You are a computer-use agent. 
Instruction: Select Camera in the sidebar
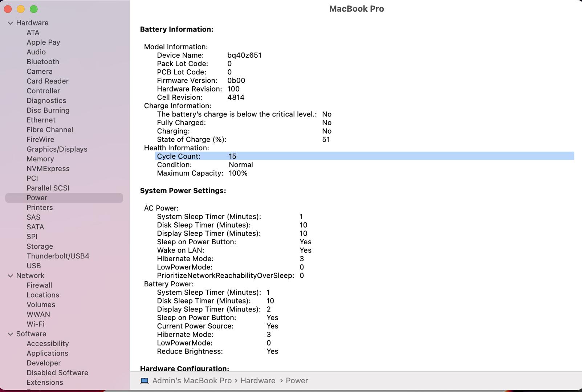(40, 72)
